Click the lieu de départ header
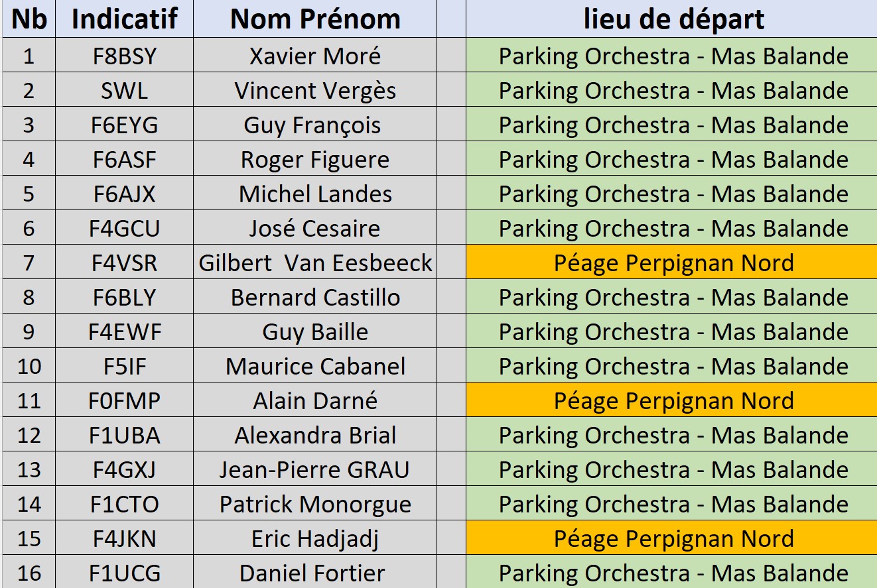 pos(671,19)
